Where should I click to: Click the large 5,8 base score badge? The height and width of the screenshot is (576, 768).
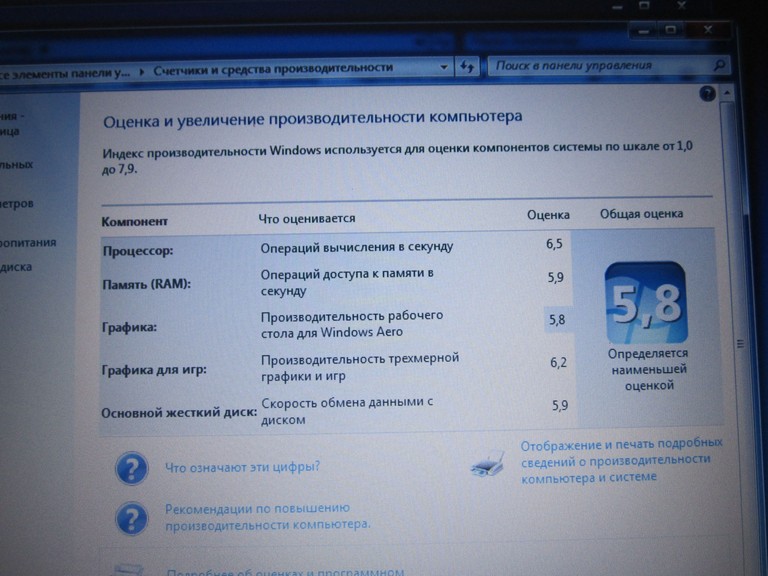[646, 303]
